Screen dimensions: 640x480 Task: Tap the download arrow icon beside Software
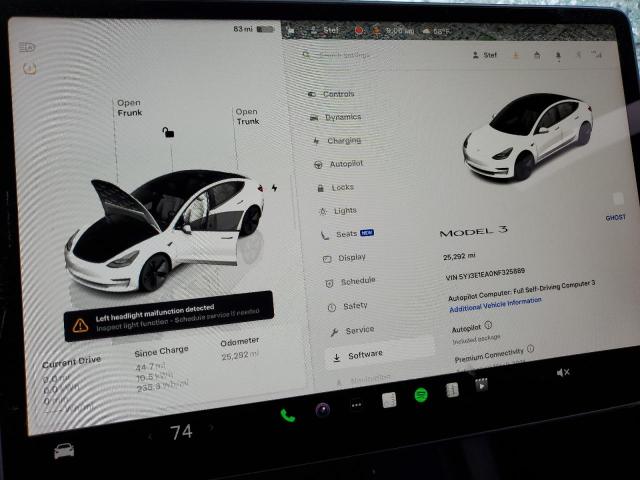click(336, 358)
